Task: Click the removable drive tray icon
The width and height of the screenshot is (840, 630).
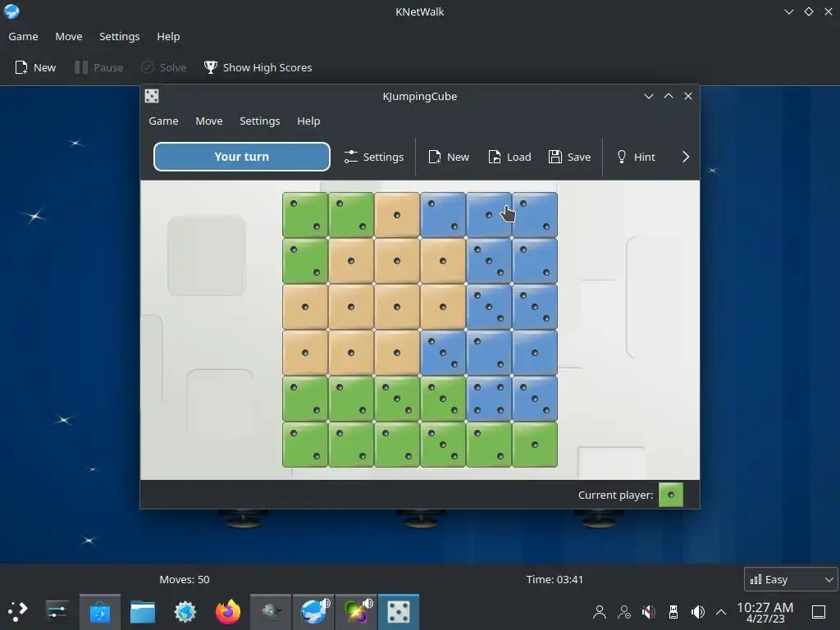Action: [x=673, y=612]
